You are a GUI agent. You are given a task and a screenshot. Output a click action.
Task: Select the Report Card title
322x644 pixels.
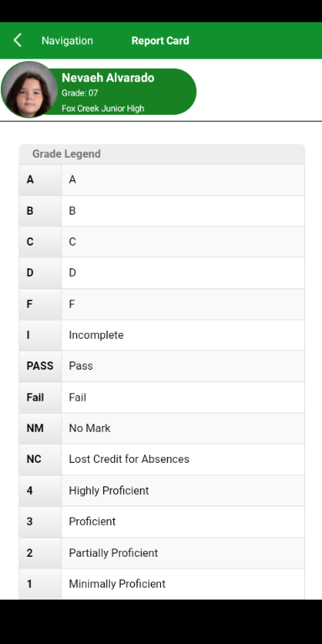point(160,40)
